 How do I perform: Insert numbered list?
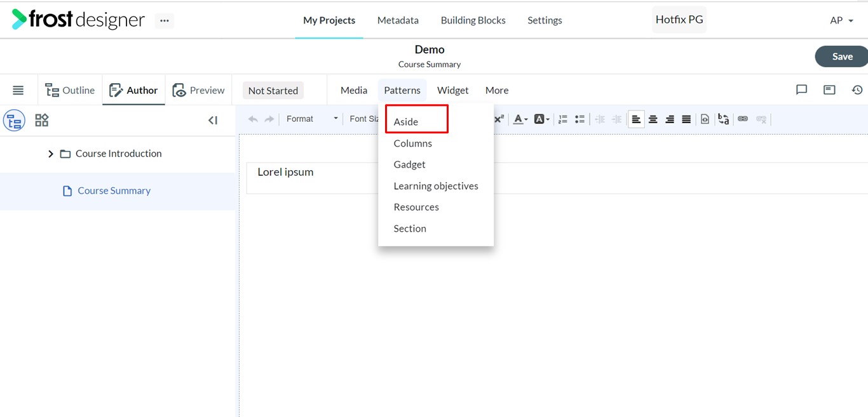(562, 119)
